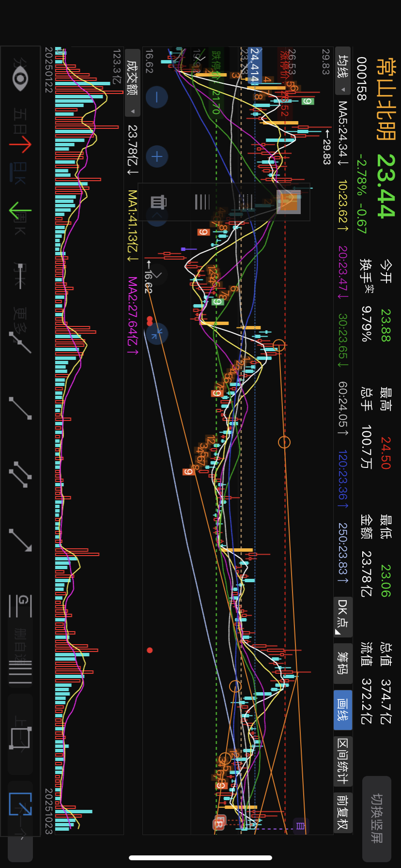Viewport: 401px width, 868px height.
Task: Open 区间统计 range statistics
Action: coord(343,761)
